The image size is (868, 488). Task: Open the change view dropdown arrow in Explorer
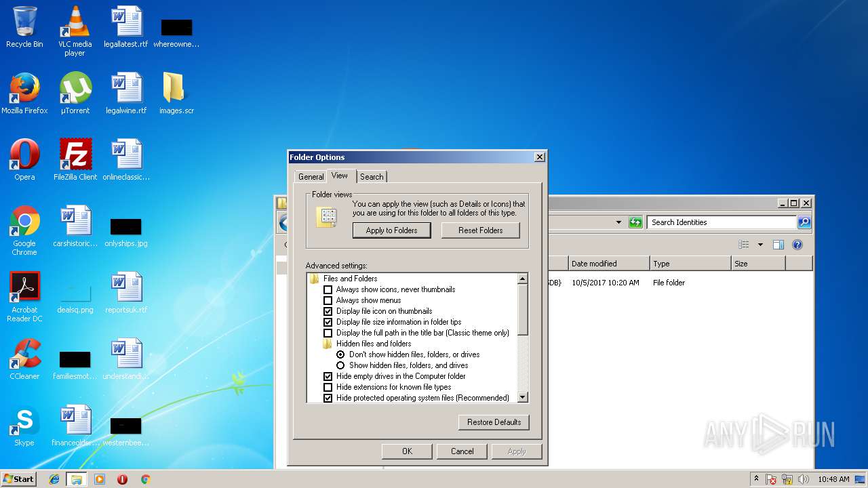coord(760,245)
